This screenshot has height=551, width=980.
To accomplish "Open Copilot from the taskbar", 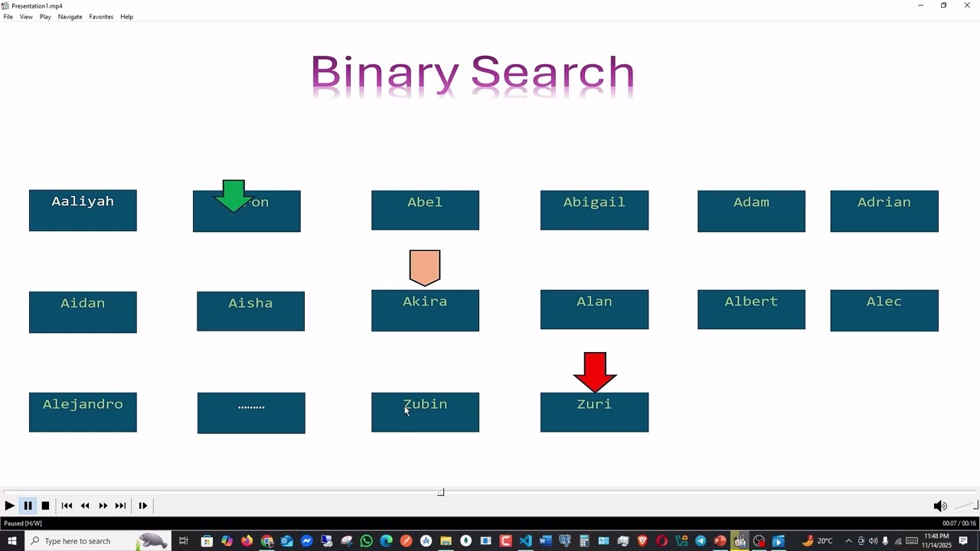I will click(227, 541).
